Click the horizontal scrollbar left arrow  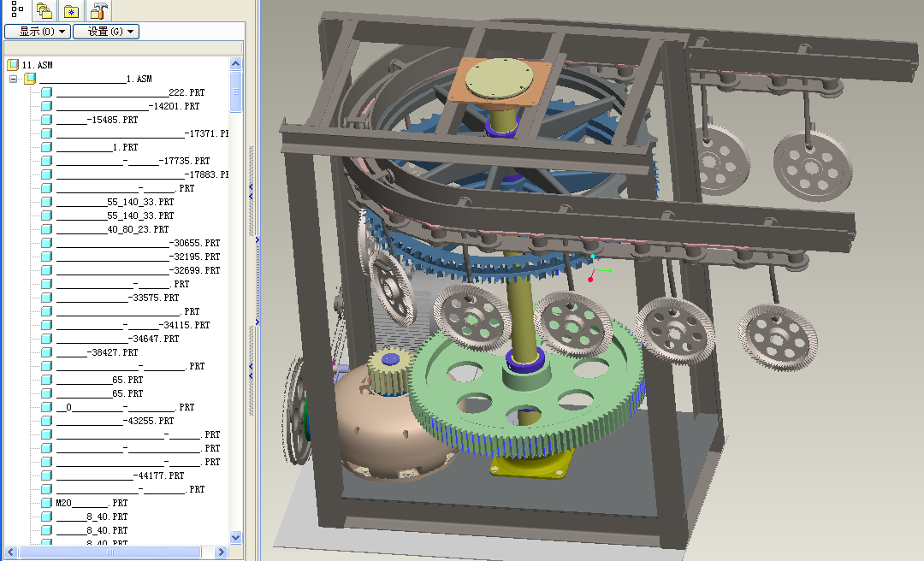point(10,552)
